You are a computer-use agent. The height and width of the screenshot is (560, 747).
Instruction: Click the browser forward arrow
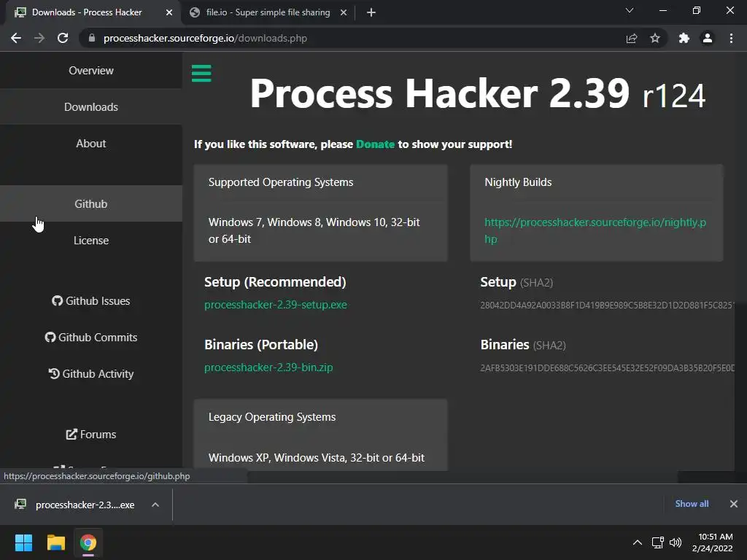tap(39, 38)
